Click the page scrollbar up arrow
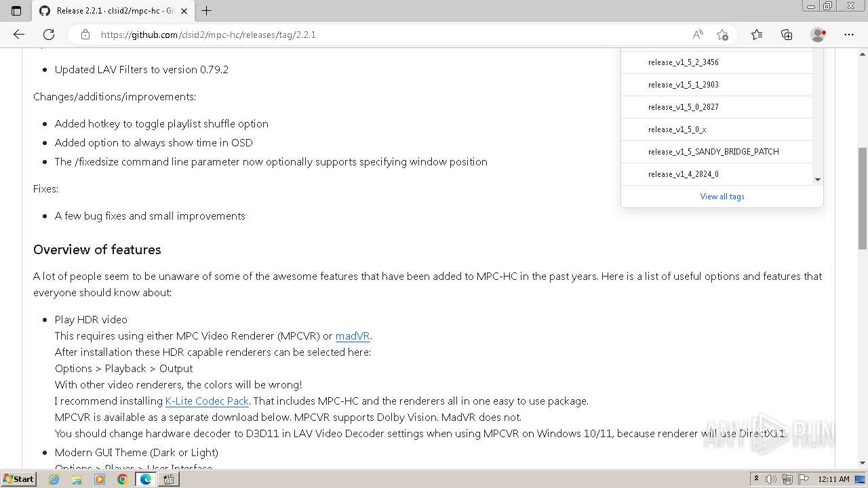 click(863, 53)
